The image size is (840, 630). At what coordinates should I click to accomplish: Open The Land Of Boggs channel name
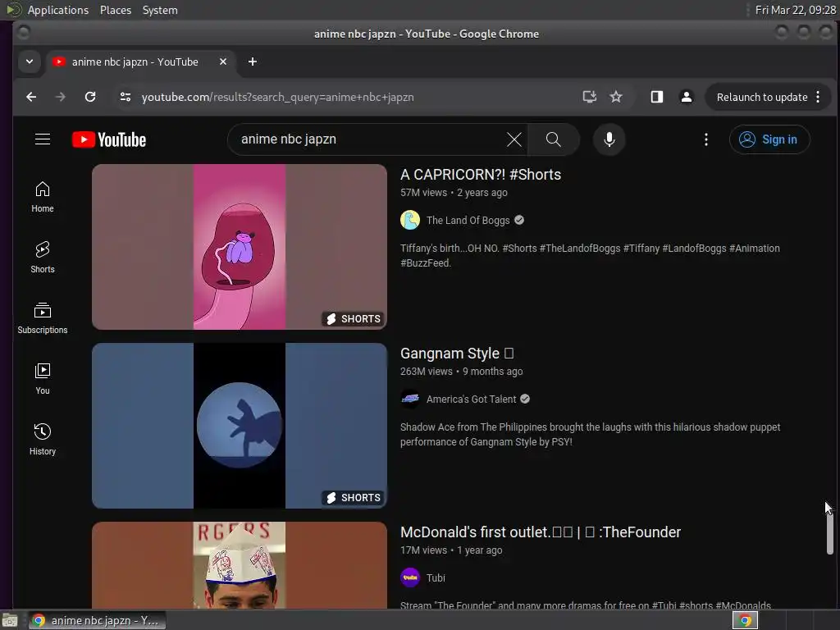[468, 220]
